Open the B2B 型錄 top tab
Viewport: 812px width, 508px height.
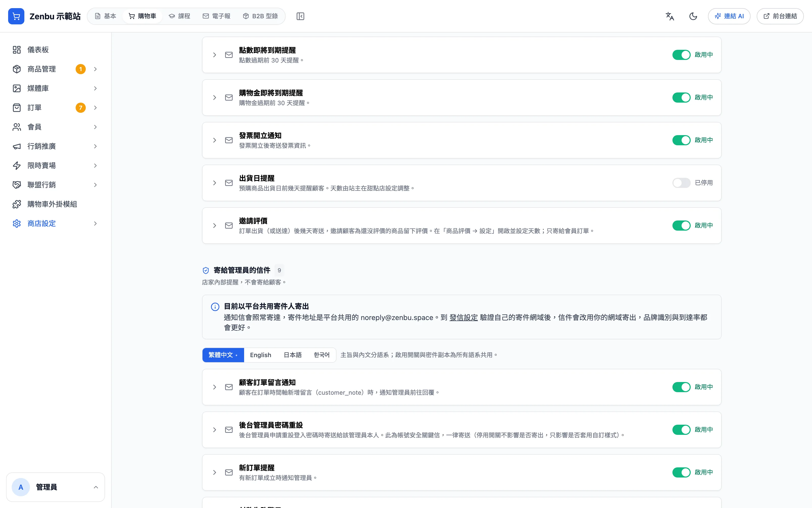[260, 16]
